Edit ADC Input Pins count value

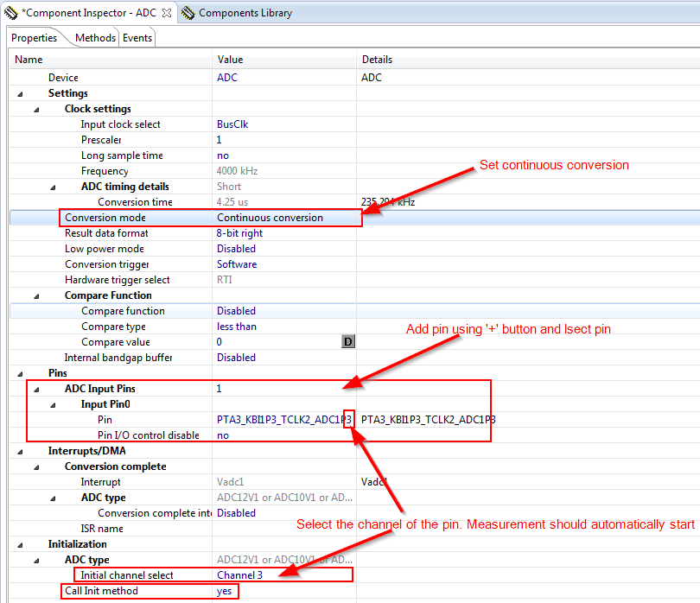click(219, 388)
